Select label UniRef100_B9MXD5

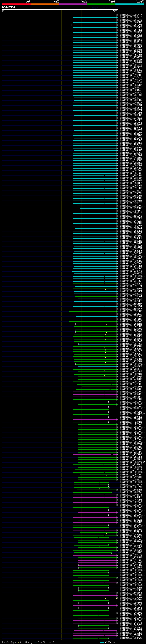(131, 47)
